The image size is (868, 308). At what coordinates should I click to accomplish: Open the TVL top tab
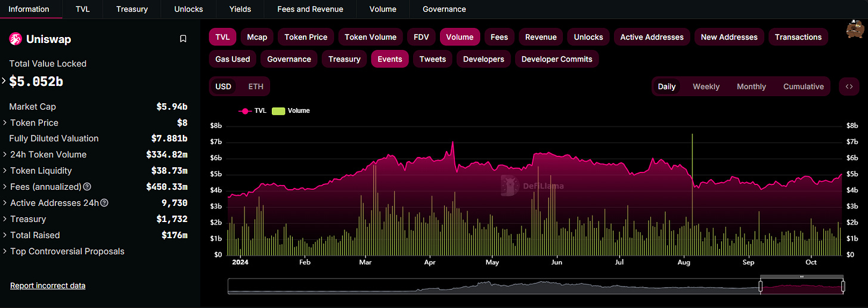83,9
